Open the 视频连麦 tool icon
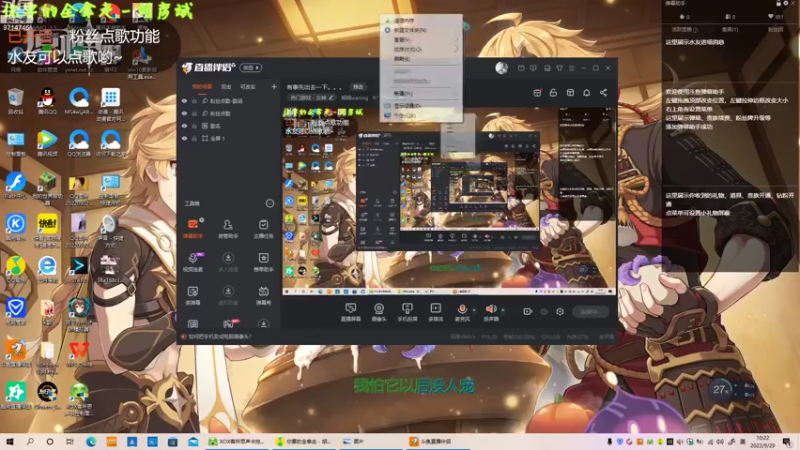The width and height of the screenshot is (800, 450). click(193, 262)
